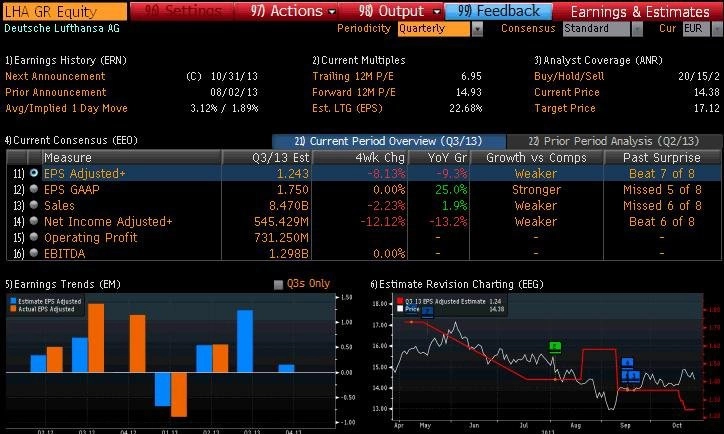Click the Periodicity Quarterly field
Image resolution: width=724 pixels, height=434 pixels.
tap(434, 29)
